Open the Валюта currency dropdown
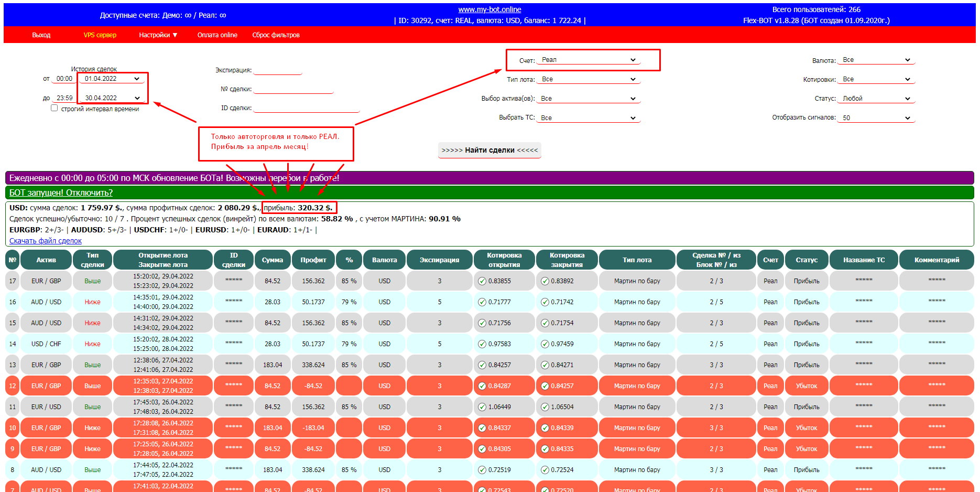This screenshot has height=492, width=980. (x=876, y=60)
